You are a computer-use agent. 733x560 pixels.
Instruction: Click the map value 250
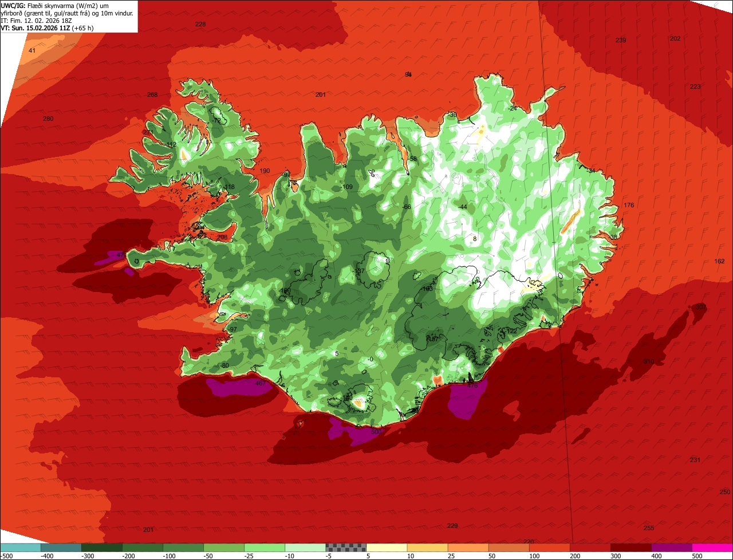point(725,492)
